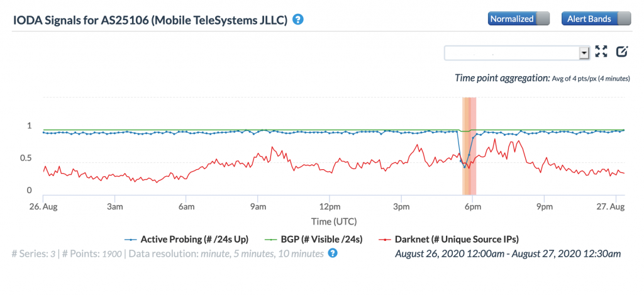Enter fullscreen with the expand arrows icon
Viewport: 644px width, 295px height.
[x=601, y=52]
